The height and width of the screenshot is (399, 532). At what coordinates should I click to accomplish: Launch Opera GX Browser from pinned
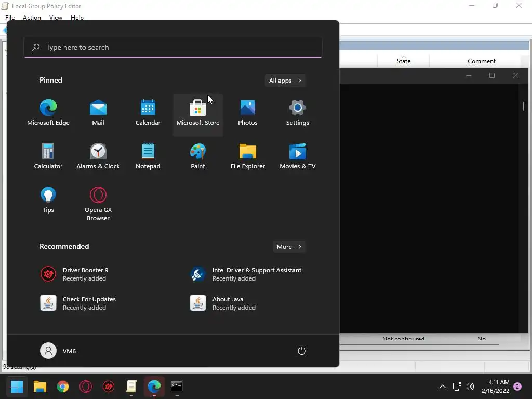[98, 204]
